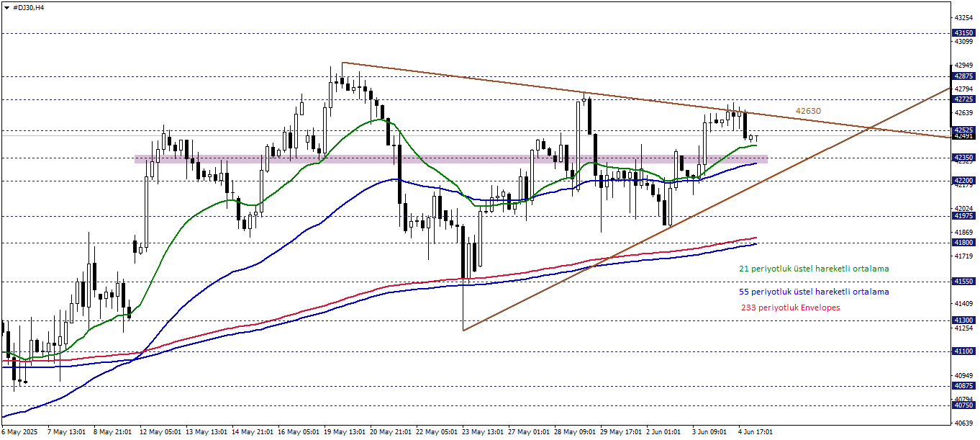
Task: Select the 41550 price level tag
Action: [963, 282]
